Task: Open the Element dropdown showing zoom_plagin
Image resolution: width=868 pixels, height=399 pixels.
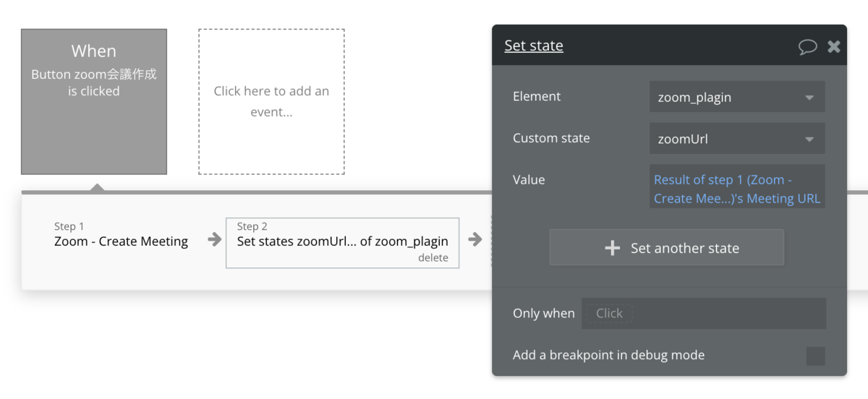Action: pos(736,98)
